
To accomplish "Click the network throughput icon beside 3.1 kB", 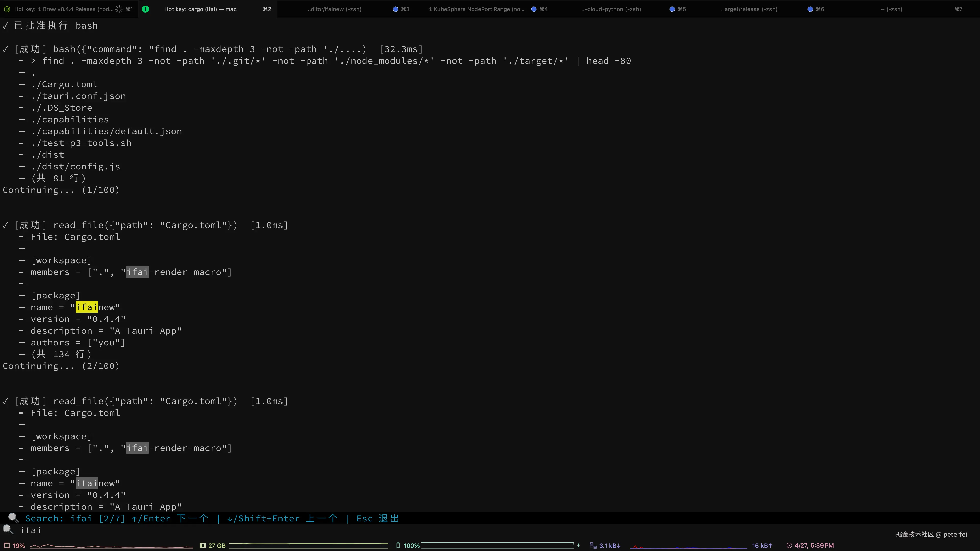I will tap(593, 545).
